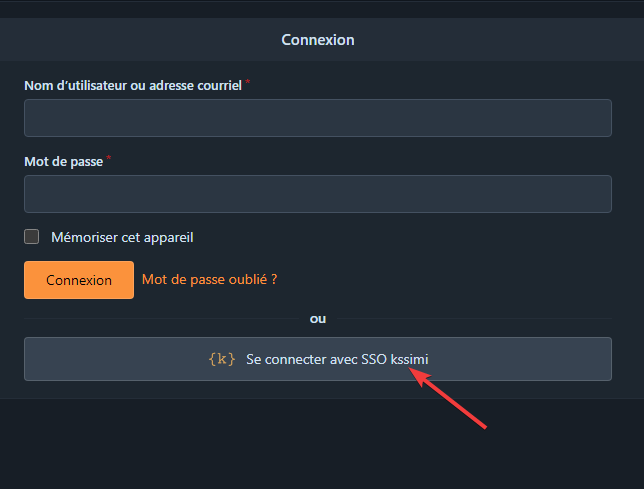Click the question mark in forgot password link

pos(274,280)
